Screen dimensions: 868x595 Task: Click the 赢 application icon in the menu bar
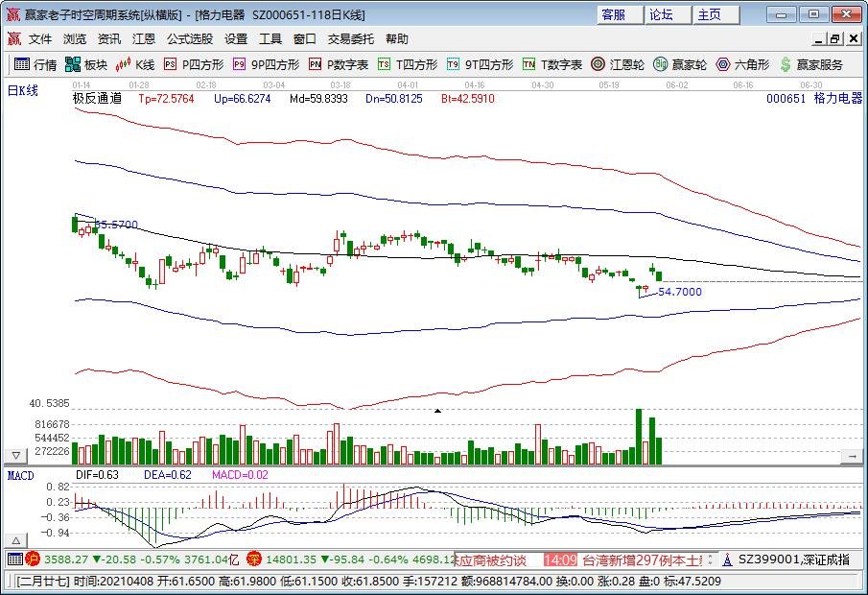pyautogui.click(x=13, y=38)
